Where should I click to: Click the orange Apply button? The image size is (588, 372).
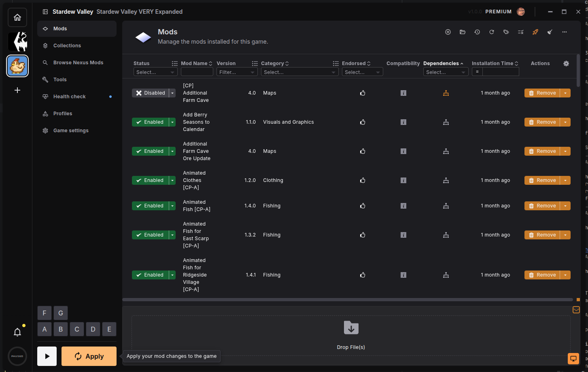point(89,356)
